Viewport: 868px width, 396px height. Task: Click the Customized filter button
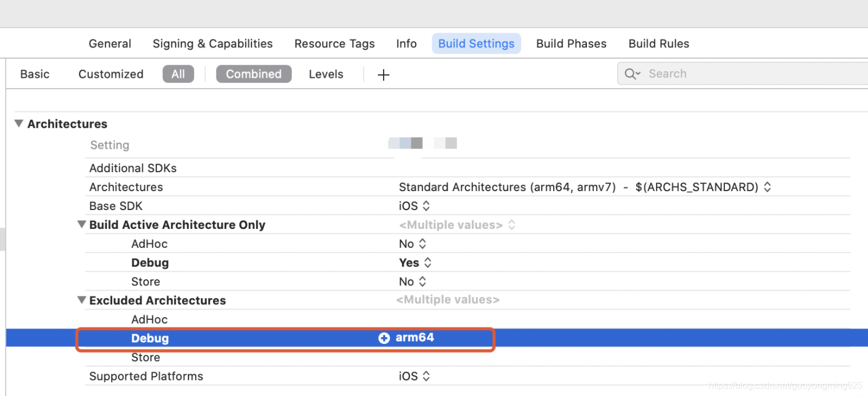111,73
